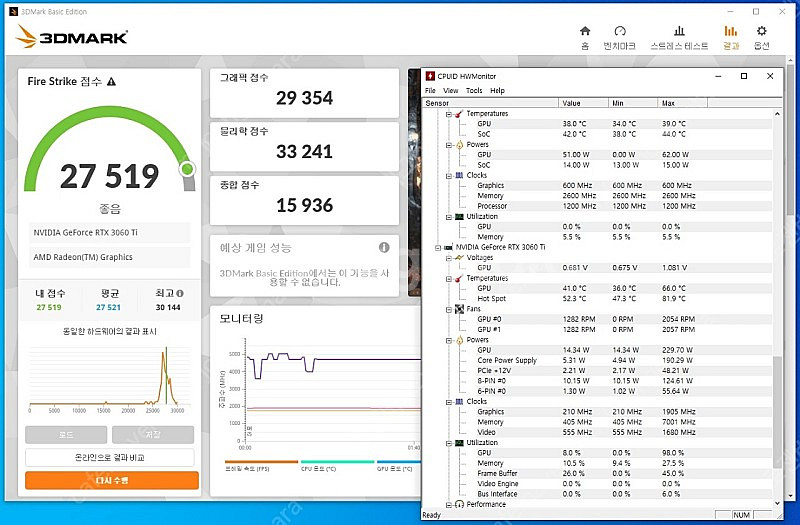Click the orange run again button
800x525 pixels.
[112, 480]
